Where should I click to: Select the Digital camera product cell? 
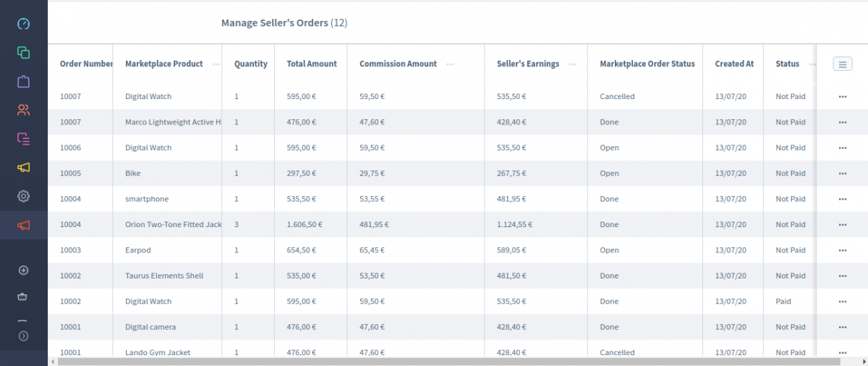tap(150, 327)
